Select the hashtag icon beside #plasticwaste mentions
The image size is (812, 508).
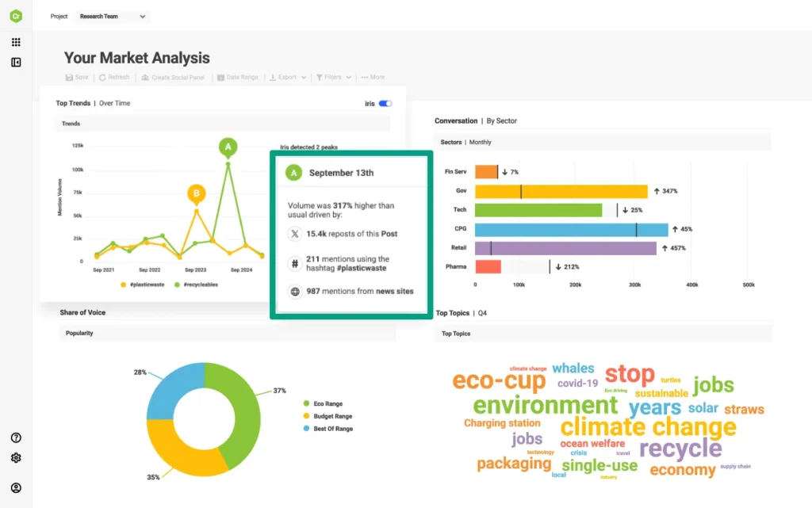coord(295,263)
